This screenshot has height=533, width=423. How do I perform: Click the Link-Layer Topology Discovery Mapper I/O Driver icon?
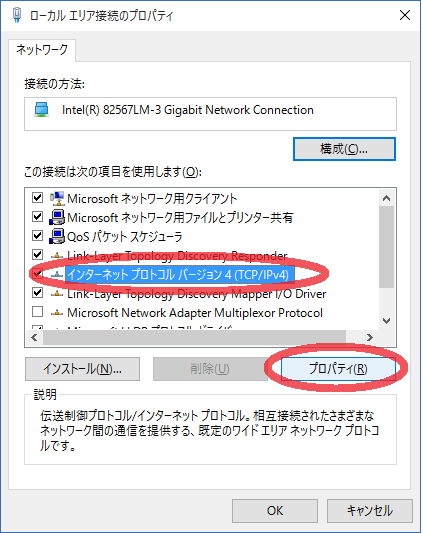(57, 294)
